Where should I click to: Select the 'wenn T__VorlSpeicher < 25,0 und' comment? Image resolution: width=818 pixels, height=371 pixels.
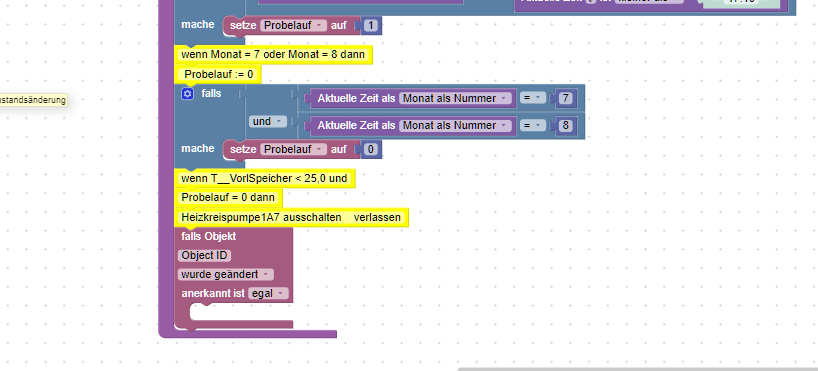tap(264, 178)
